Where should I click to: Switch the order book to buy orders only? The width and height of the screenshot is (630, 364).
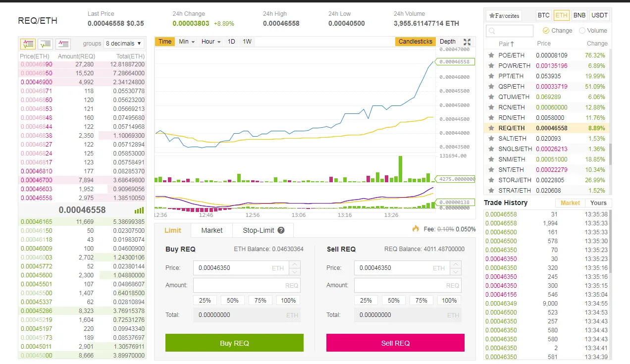tap(45, 44)
